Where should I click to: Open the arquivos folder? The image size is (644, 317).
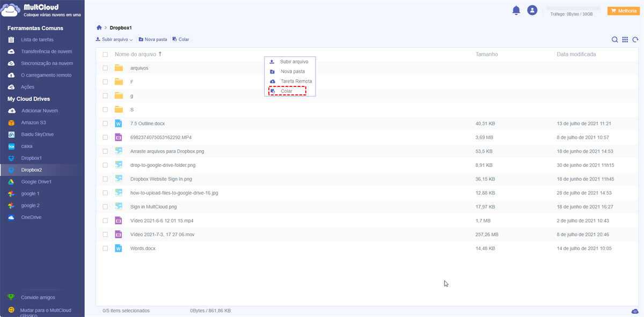(140, 68)
